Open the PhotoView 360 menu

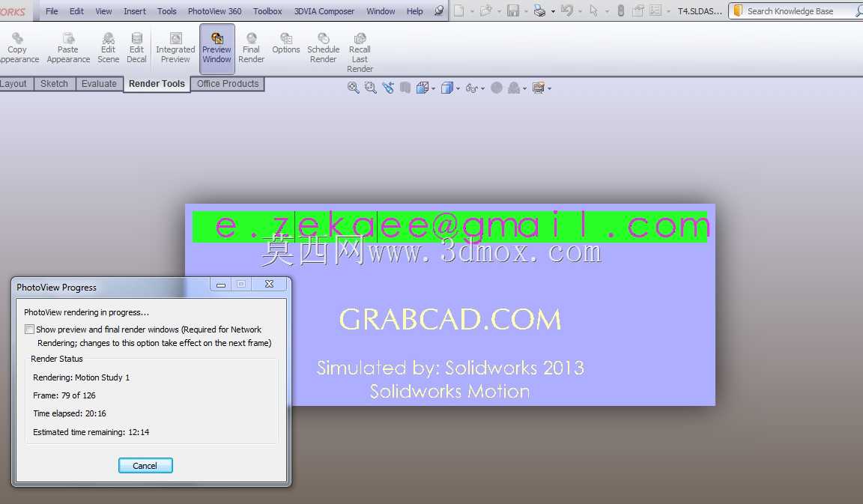(x=215, y=11)
